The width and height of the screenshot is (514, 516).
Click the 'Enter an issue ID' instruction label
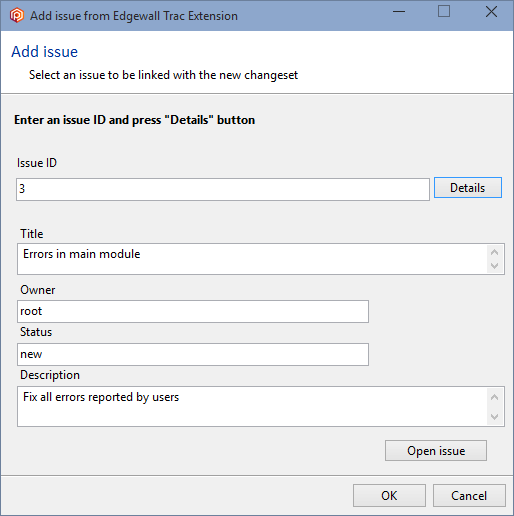click(135, 120)
